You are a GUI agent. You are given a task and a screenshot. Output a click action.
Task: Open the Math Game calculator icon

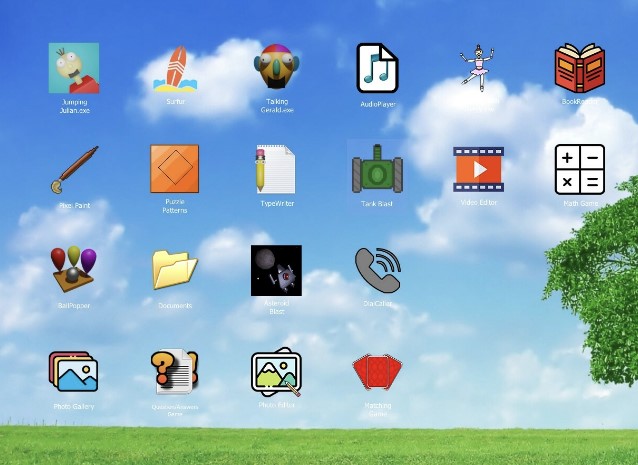(x=580, y=169)
